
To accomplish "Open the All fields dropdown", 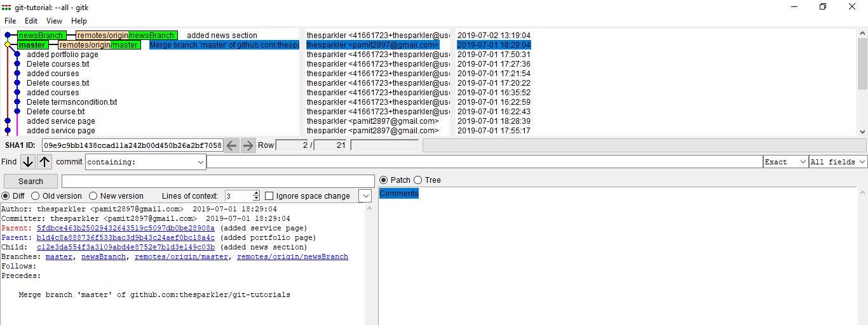I will pos(838,162).
